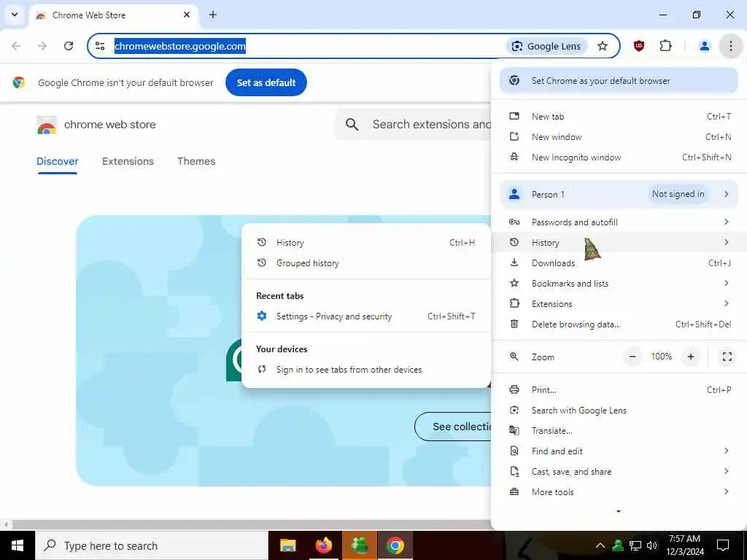Click the Set as default button
Viewport: 747px width, 560px height.
click(266, 82)
